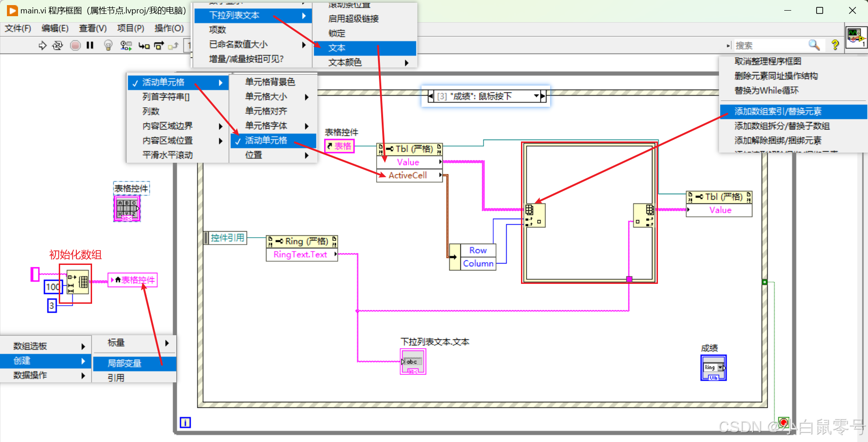This screenshot has width=868, height=442.
Task: Start Run Continuously from the toolbar
Action: [x=57, y=45]
